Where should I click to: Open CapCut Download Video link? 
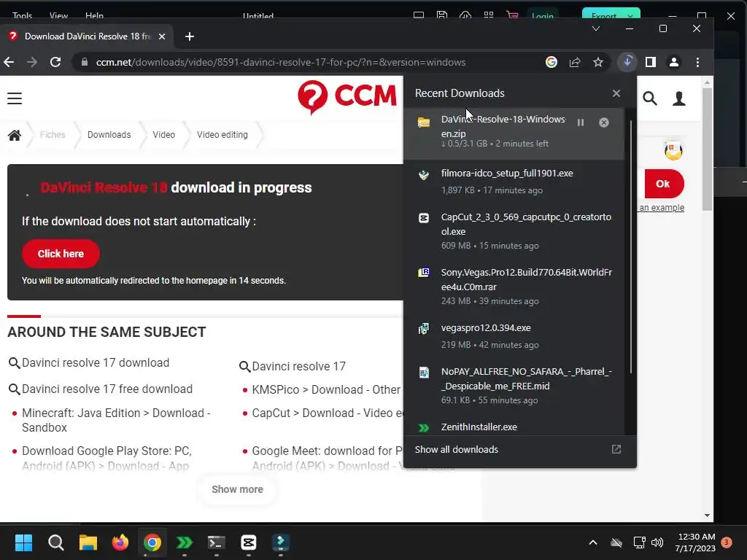click(x=328, y=413)
